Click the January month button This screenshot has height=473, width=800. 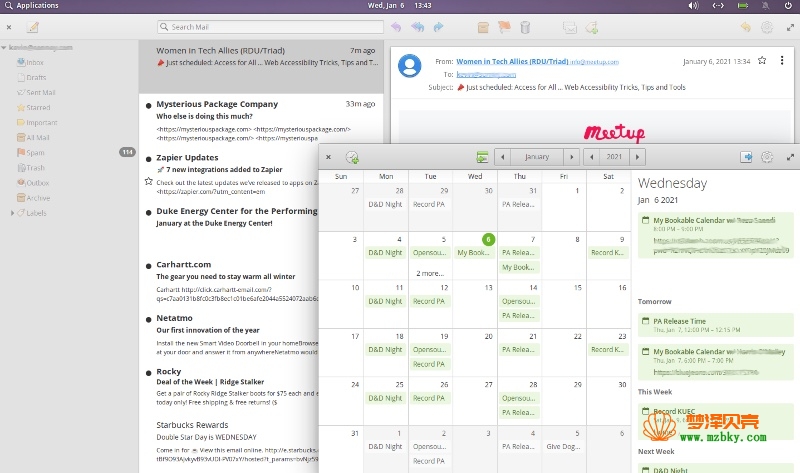tap(537, 157)
